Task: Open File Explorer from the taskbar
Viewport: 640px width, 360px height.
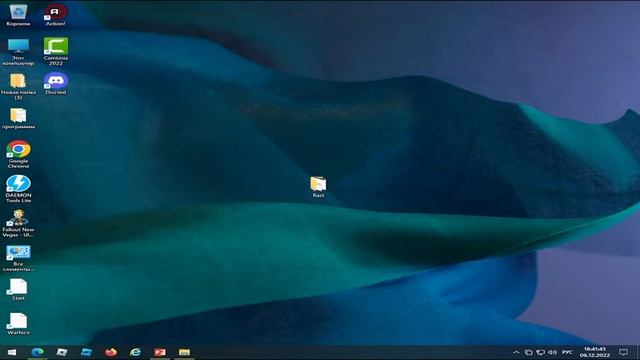Action: coord(184,352)
